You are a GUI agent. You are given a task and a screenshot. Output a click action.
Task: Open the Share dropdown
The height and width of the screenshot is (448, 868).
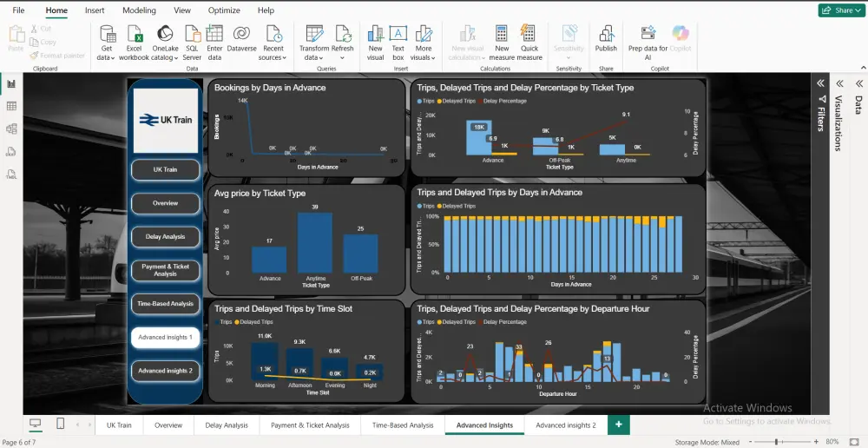(x=841, y=10)
